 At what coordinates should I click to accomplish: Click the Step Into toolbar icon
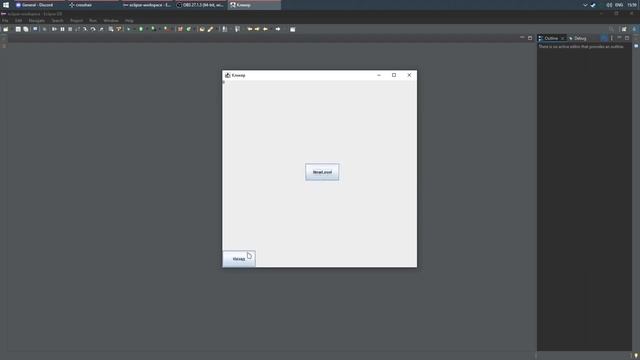(x=84, y=29)
